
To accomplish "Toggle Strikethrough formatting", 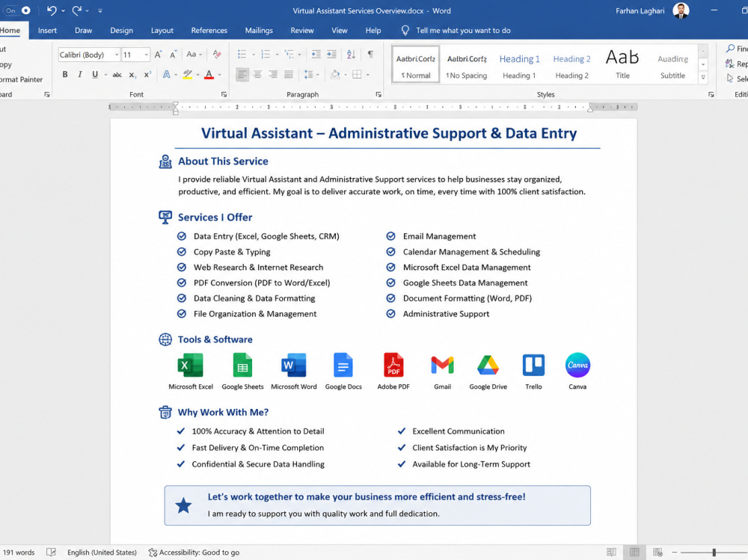I will 117,75.
